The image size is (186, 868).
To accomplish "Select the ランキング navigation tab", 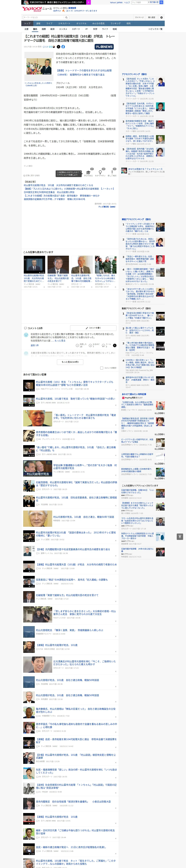I will [x=115, y=24].
